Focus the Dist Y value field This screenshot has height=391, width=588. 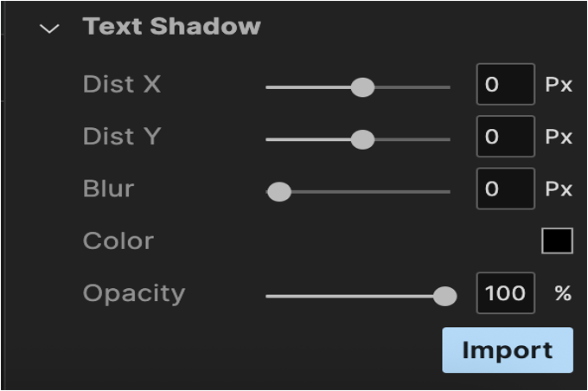tap(505, 137)
